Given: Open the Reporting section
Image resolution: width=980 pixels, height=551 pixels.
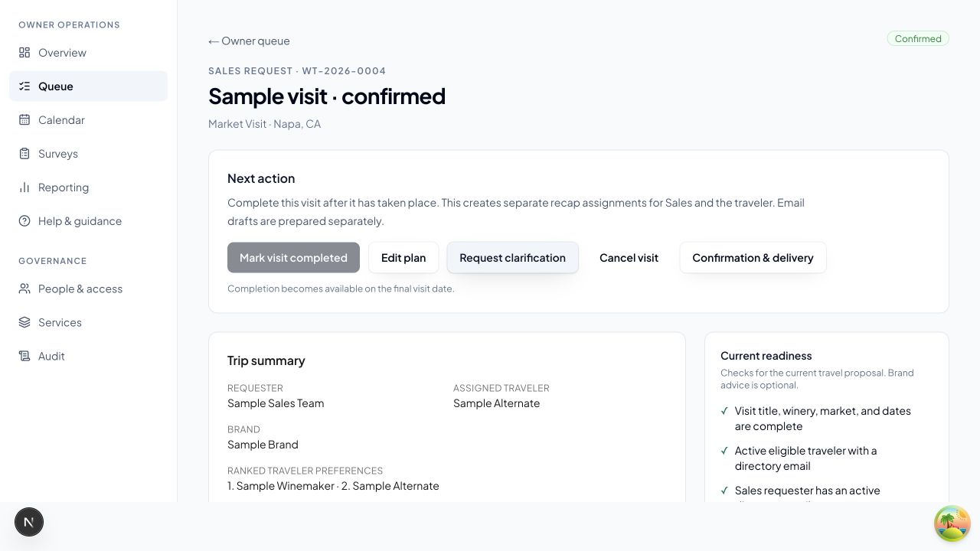Looking at the screenshot, I should click(88, 187).
